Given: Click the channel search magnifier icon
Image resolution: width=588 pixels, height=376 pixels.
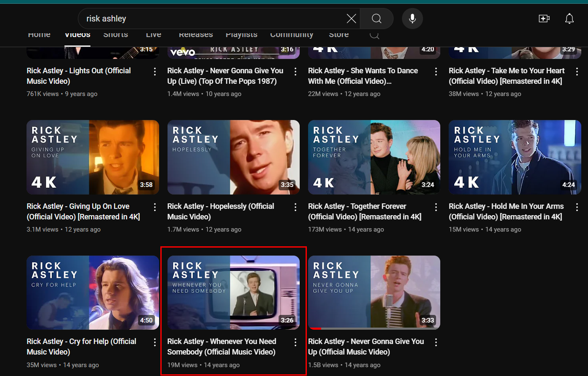Looking at the screenshot, I should 374,35.
